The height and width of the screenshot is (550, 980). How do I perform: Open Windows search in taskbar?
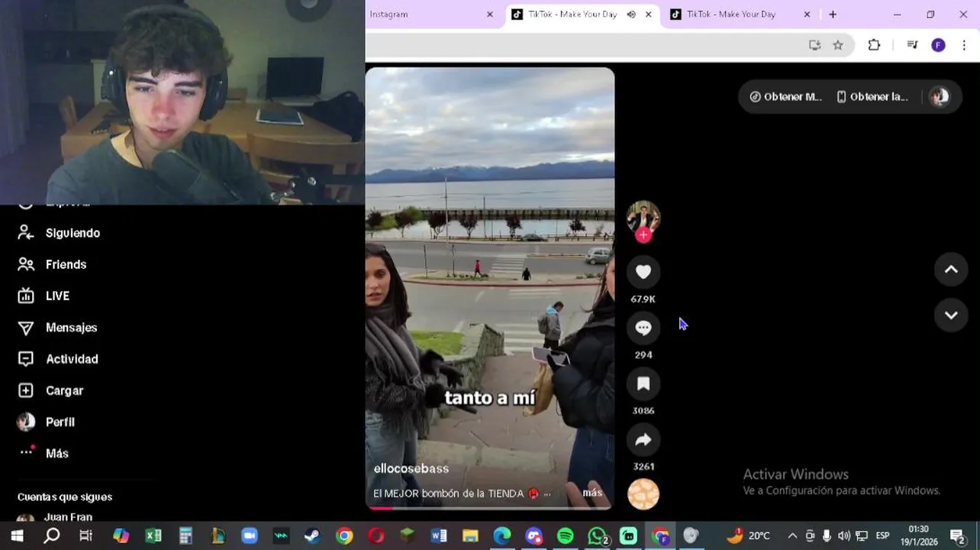point(52,536)
